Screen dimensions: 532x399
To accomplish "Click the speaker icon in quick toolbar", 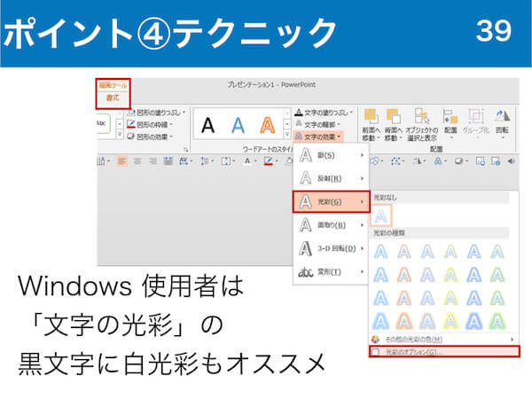I will click(512, 160).
